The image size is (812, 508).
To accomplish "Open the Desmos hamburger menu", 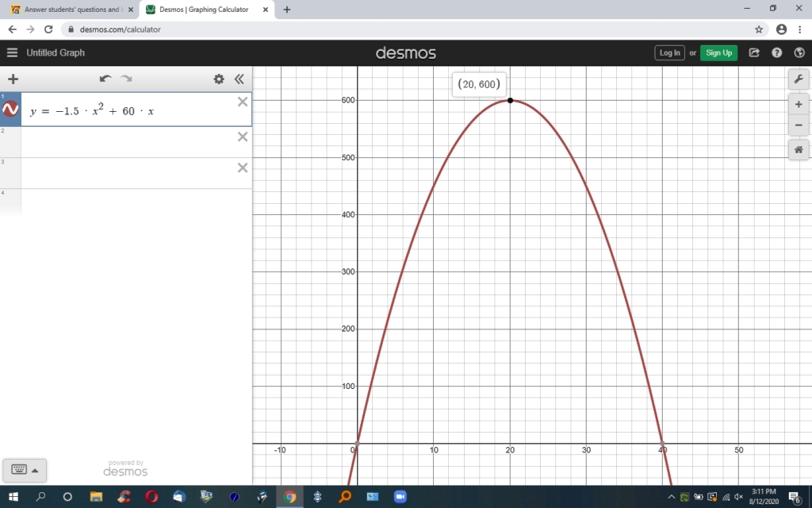I will [12, 52].
